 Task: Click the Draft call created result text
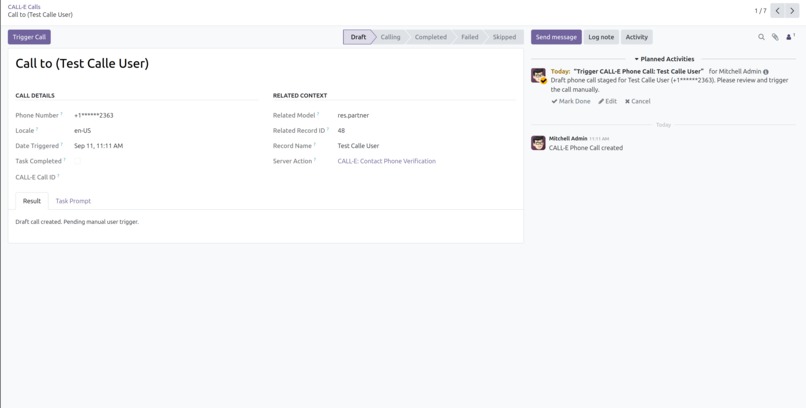pyautogui.click(x=77, y=222)
